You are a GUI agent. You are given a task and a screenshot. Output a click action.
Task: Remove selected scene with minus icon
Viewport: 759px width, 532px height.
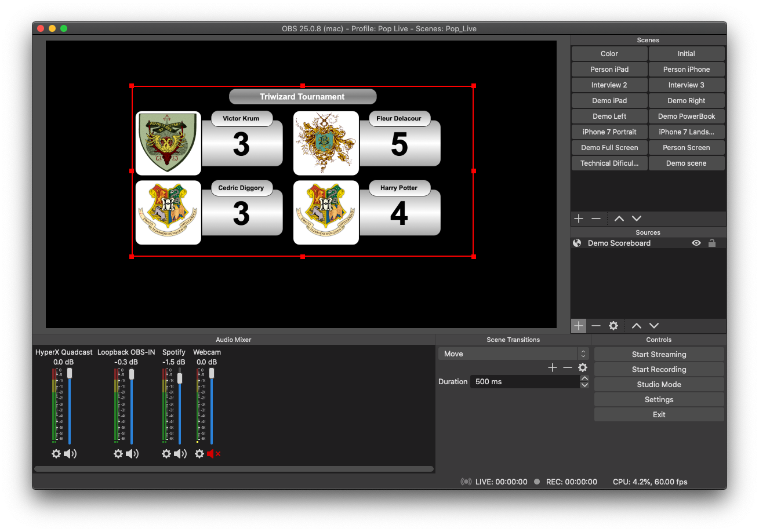[x=596, y=218]
